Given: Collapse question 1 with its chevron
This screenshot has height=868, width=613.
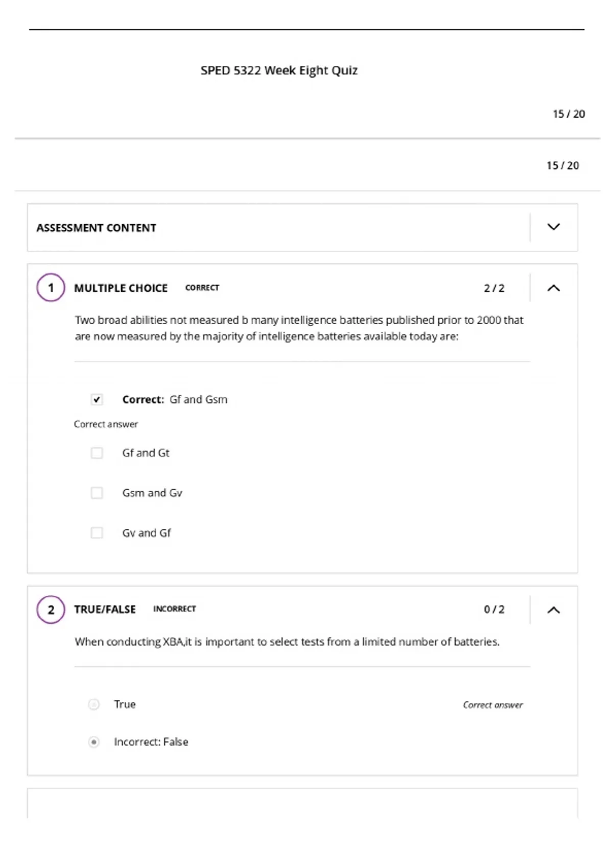Looking at the screenshot, I should 554,288.
